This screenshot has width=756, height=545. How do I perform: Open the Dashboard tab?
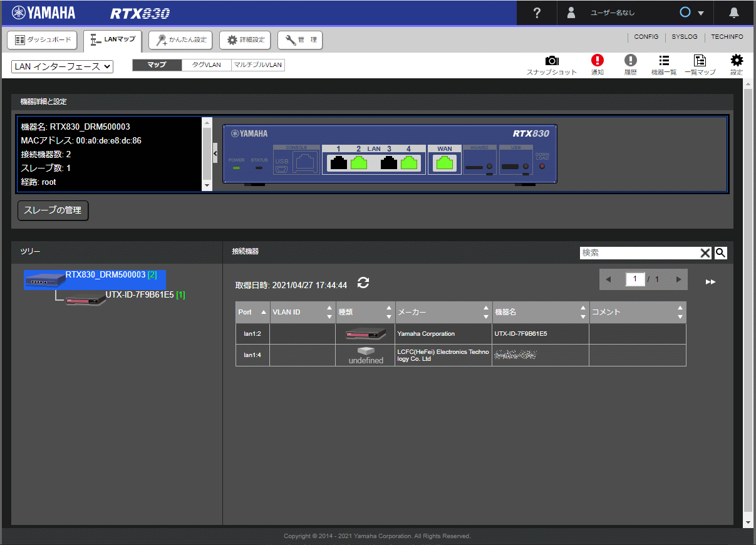(x=43, y=40)
